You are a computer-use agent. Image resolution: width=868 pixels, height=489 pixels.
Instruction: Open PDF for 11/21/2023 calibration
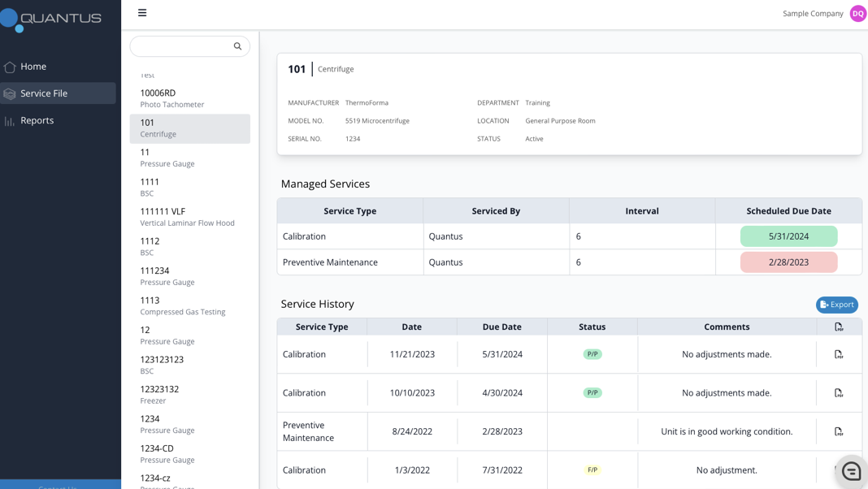(x=838, y=354)
